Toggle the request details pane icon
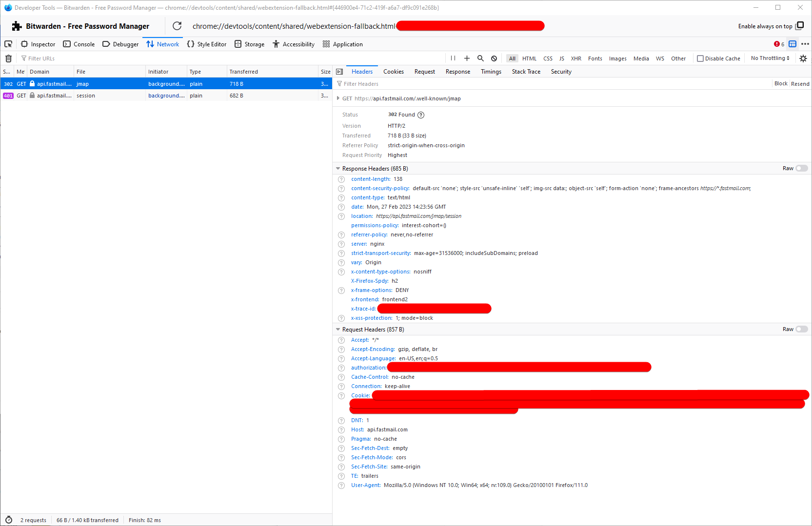The image size is (812, 526). pyautogui.click(x=339, y=72)
